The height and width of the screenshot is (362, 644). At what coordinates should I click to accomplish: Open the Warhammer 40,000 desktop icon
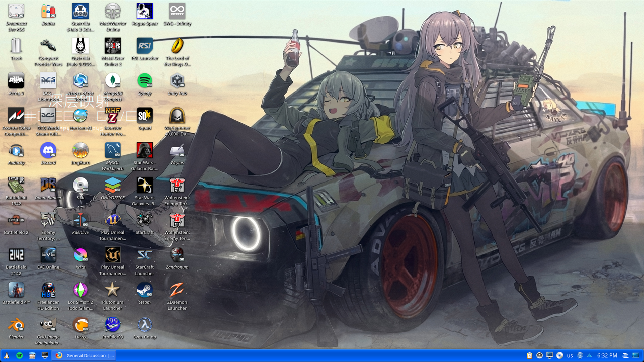click(177, 115)
